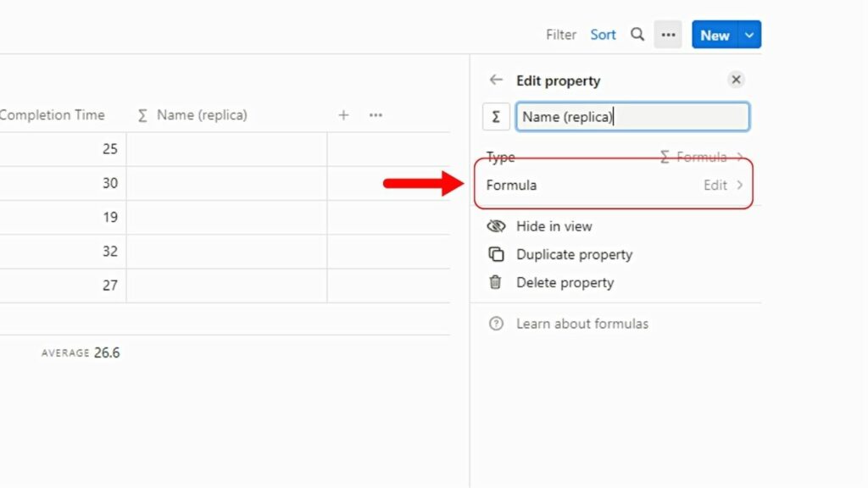Open the more options menu next to search
The height and width of the screenshot is (488, 868).
click(x=668, y=35)
